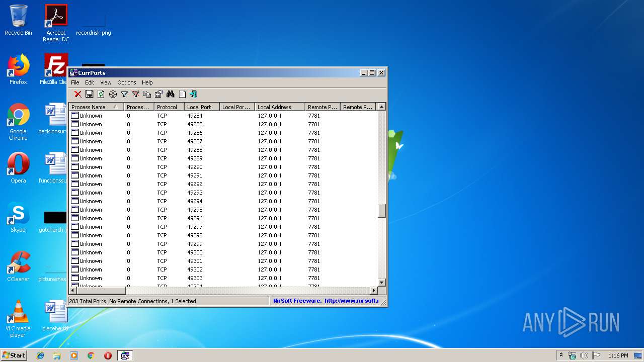Select the row with local port 49295
Viewport: 644px width, 362px height.
tap(223, 210)
